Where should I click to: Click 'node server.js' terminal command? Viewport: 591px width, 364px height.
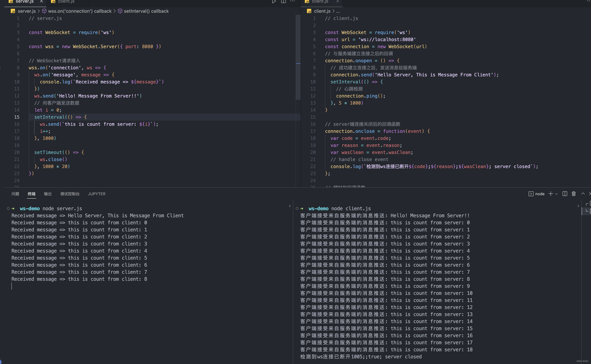point(62,208)
